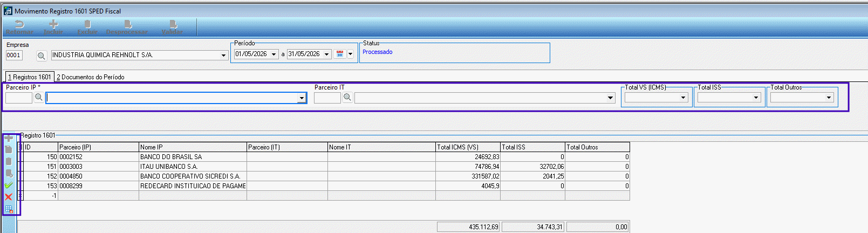Select the ITAU UNIBANCO S.A. cell

point(193,167)
